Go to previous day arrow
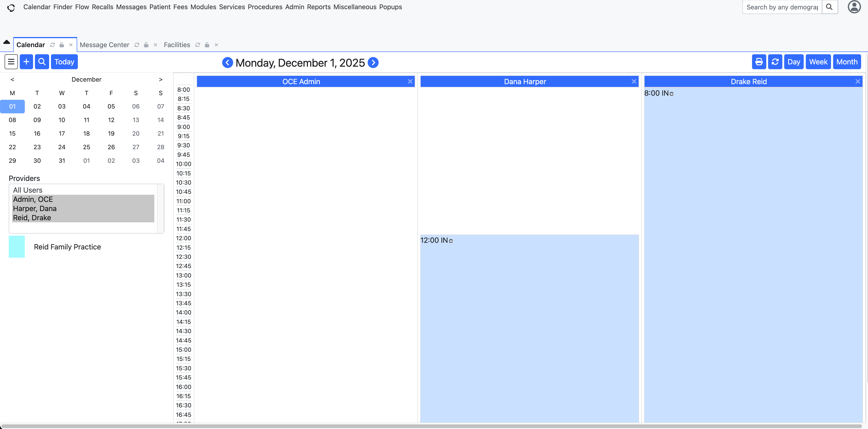This screenshot has width=868, height=429. tap(227, 63)
